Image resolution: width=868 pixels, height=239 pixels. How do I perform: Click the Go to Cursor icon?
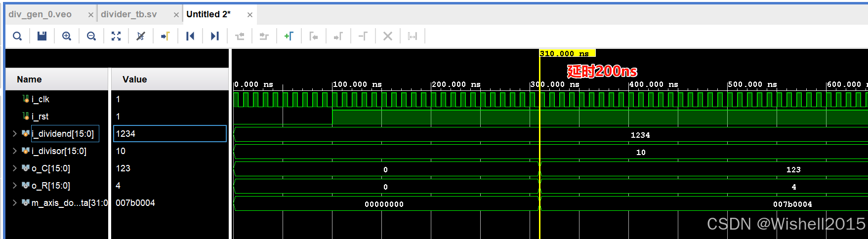pos(165,36)
